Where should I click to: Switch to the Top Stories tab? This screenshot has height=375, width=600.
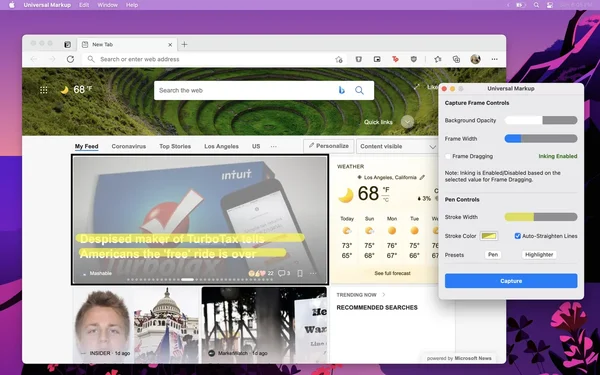coord(175,146)
